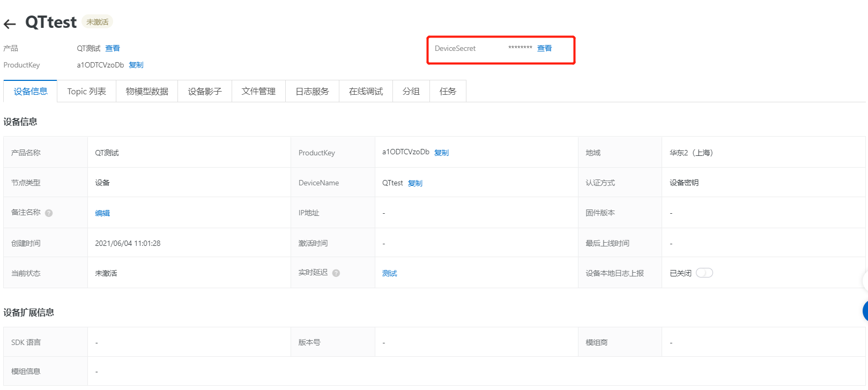
Task: Click the 固件版本 field label
Action: tap(600, 213)
